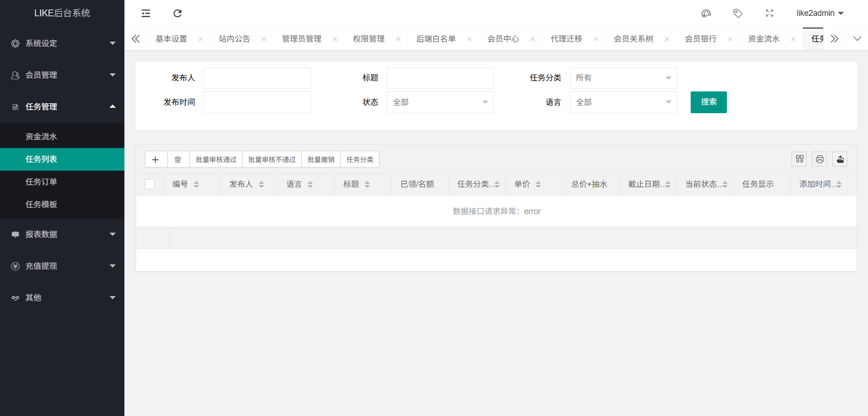Expand the 充值提现 sidebar menu
The width and height of the screenshot is (868, 416).
tap(62, 266)
